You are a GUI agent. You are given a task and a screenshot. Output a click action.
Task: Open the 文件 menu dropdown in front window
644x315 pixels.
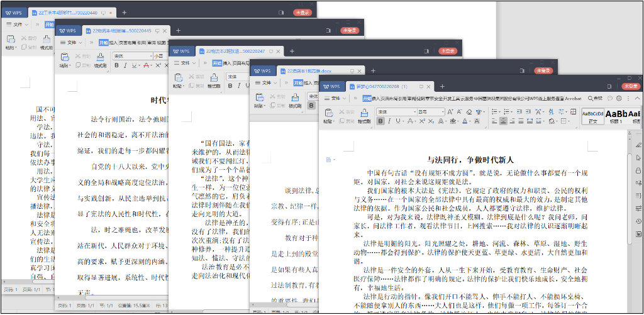click(x=336, y=99)
